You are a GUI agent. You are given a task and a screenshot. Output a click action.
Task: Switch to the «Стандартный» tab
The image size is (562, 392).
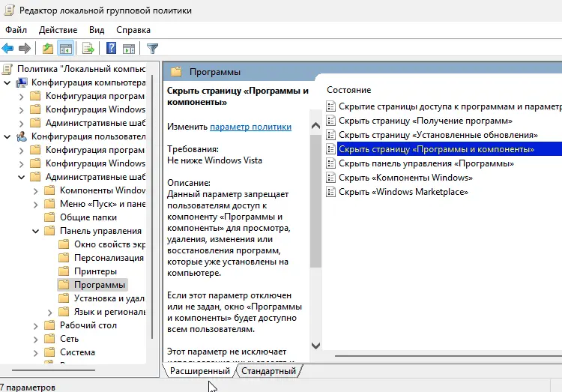click(268, 371)
